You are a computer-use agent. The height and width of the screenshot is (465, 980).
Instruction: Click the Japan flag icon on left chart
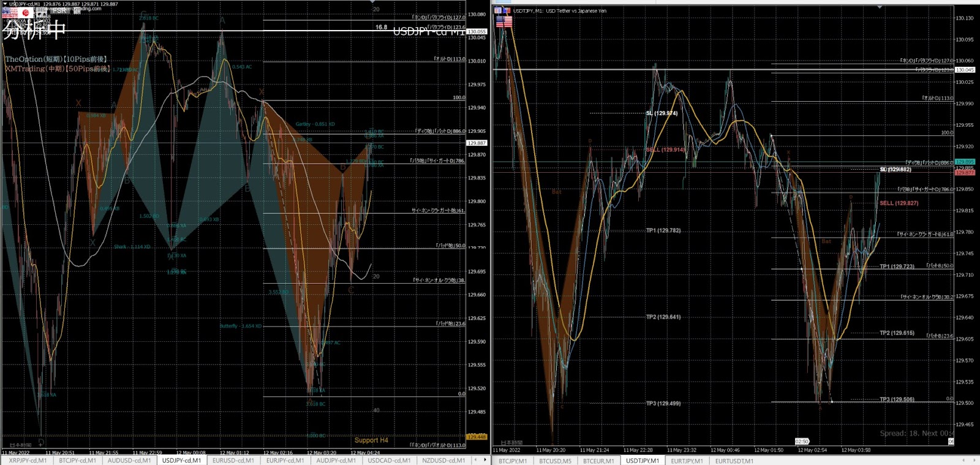tap(26, 12)
